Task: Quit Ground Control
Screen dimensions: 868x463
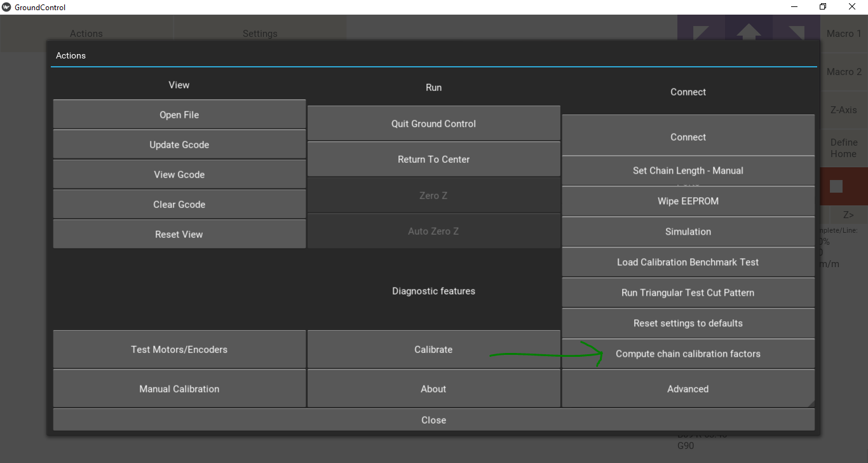Action: pos(433,124)
